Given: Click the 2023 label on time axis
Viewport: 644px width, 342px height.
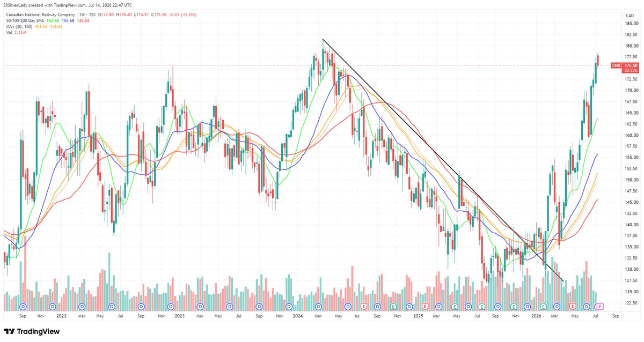Looking at the screenshot, I should [180, 316].
